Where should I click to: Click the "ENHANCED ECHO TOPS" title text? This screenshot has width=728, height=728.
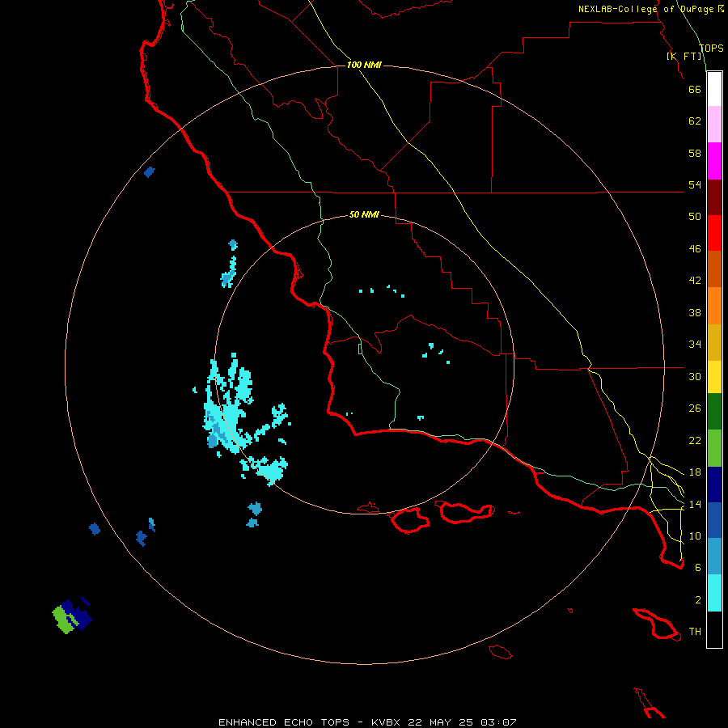pyautogui.click(x=284, y=722)
